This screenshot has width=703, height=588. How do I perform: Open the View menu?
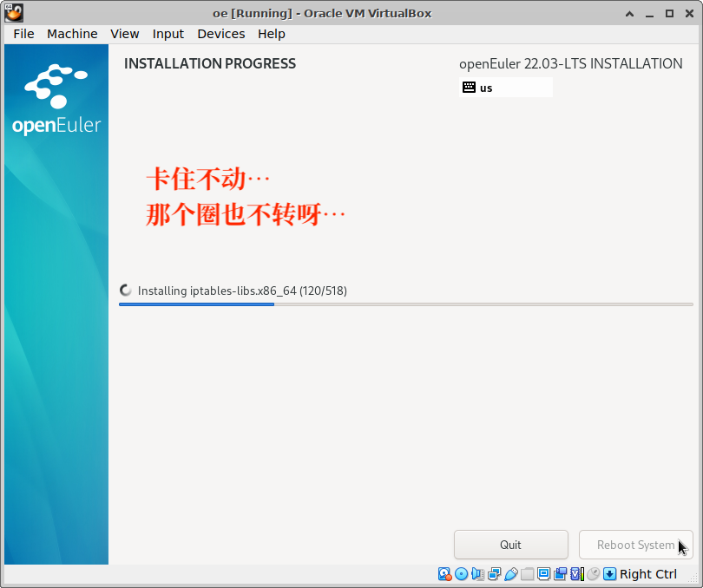[x=125, y=34]
